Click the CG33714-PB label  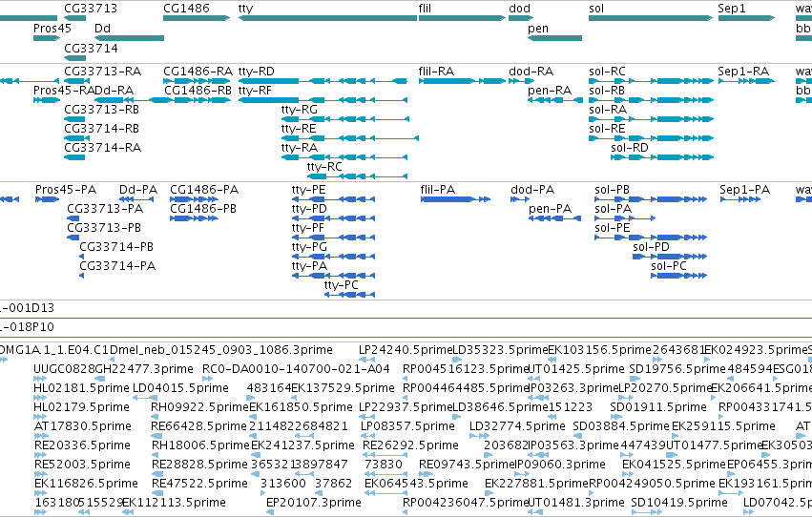116,247
